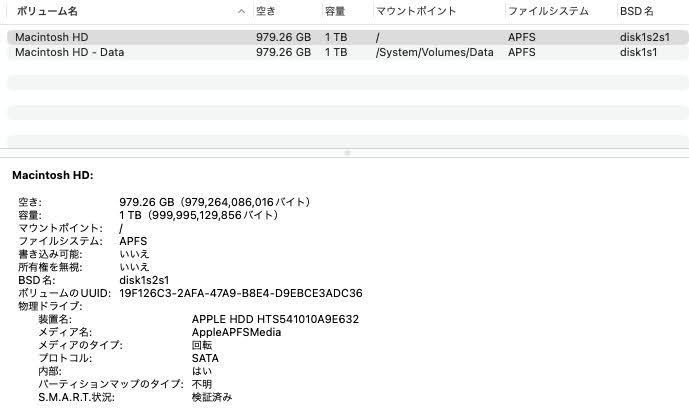This screenshot has height=413, width=689.
Task: Click the volume UUID value in details
Action: [x=240, y=293]
